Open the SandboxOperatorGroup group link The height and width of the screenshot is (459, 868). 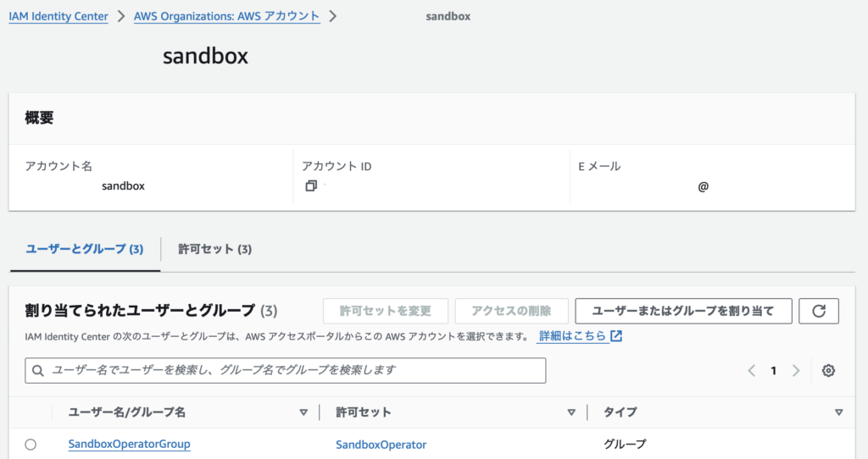click(130, 444)
